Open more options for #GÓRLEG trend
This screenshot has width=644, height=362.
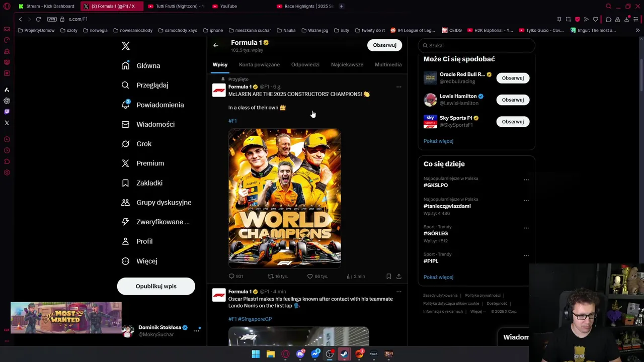coord(526,228)
